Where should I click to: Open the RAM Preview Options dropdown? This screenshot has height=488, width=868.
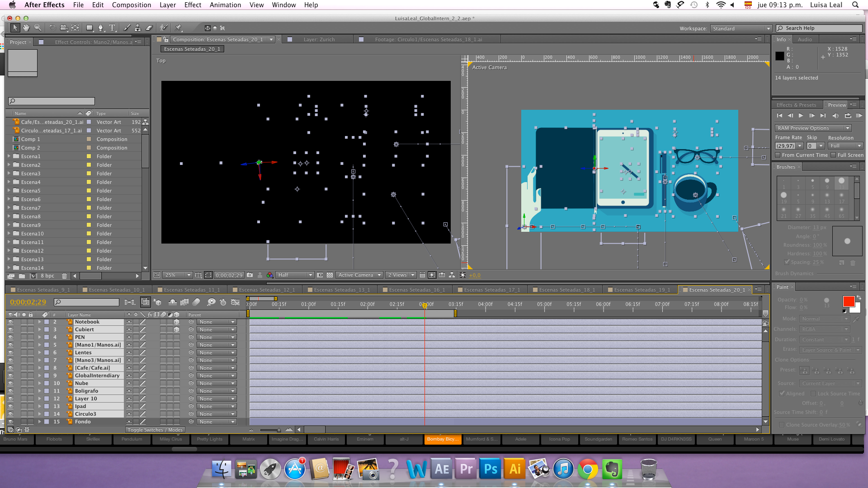(x=813, y=128)
